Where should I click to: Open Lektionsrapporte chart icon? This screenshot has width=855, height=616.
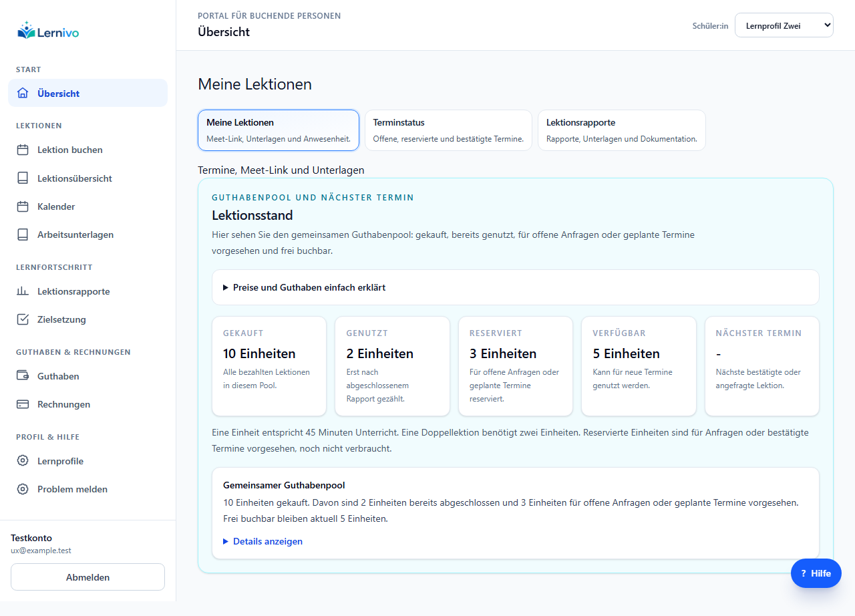coord(23,291)
